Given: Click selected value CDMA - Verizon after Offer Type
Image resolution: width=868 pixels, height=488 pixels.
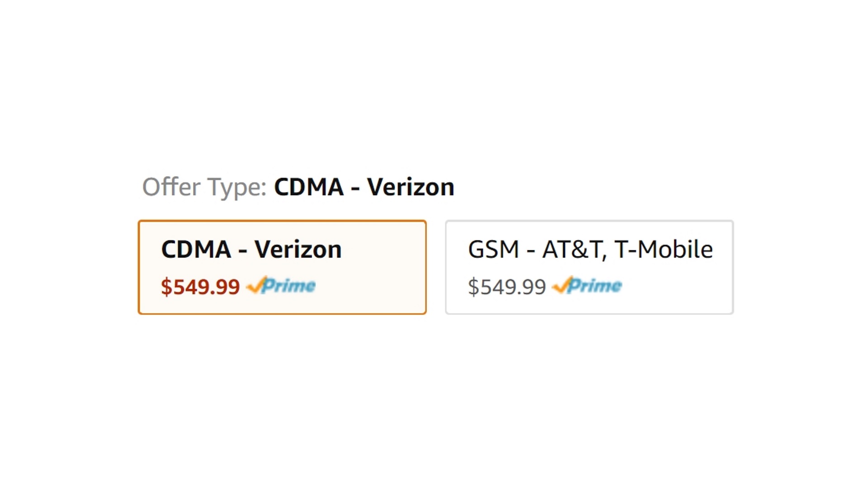Looking at the screenshot, I should click(x=364, y=187).
